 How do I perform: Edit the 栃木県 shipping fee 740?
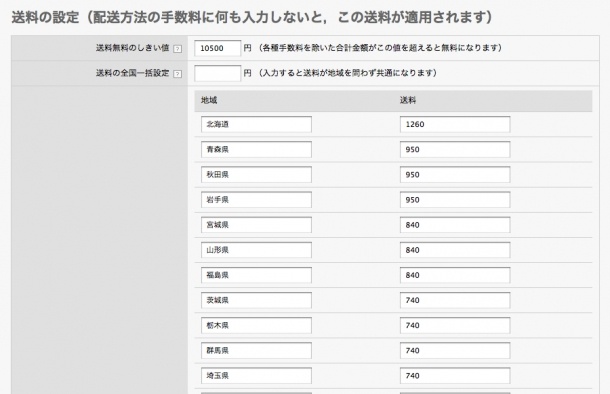coord(455,326)
